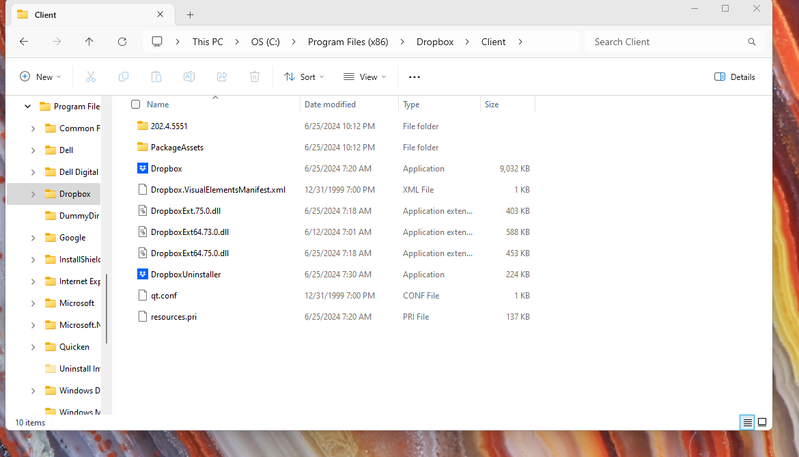
Task: Click the Delete trash can icon
Action: tap(255, 77)
